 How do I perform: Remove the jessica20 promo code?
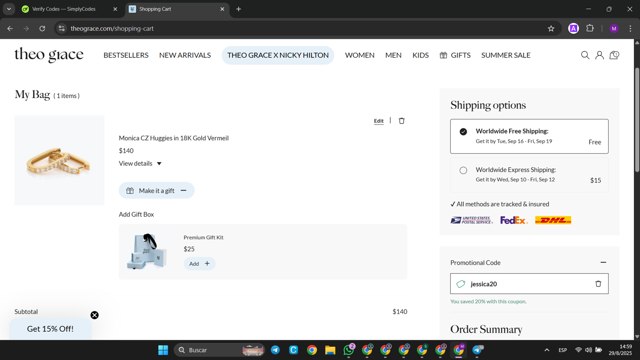(x=598, y=284)
